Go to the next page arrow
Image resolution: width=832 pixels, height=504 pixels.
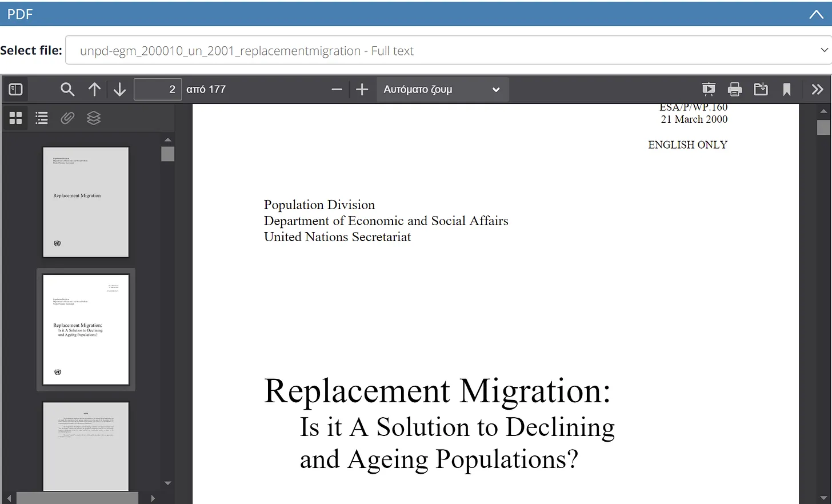click(x=119, y=90)
